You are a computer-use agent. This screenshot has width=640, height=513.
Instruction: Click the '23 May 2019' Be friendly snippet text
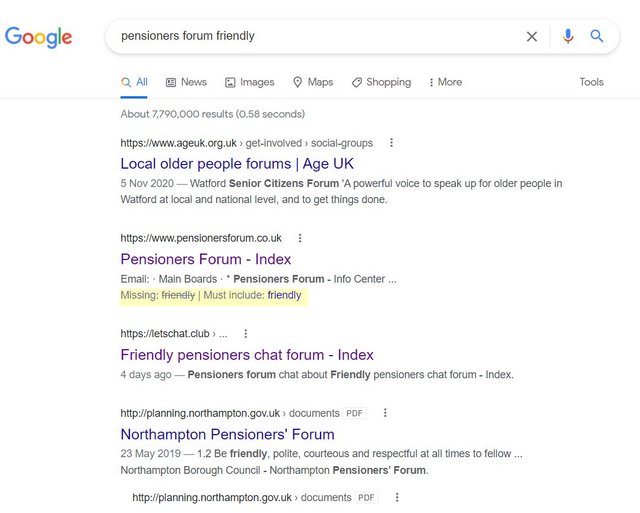(321, 462)
